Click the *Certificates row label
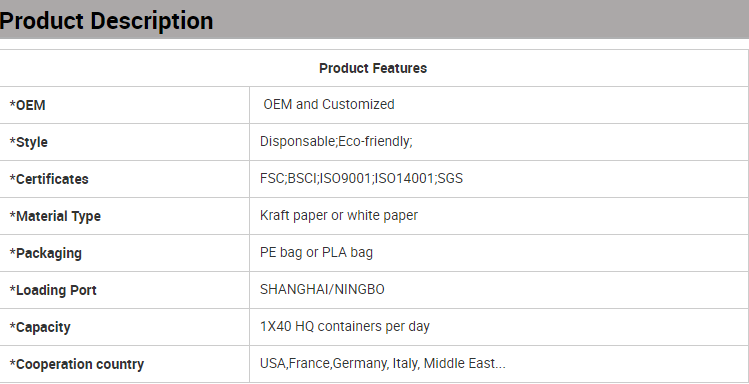749x384 pixels. pyautogui.click(x=49, y=179)
